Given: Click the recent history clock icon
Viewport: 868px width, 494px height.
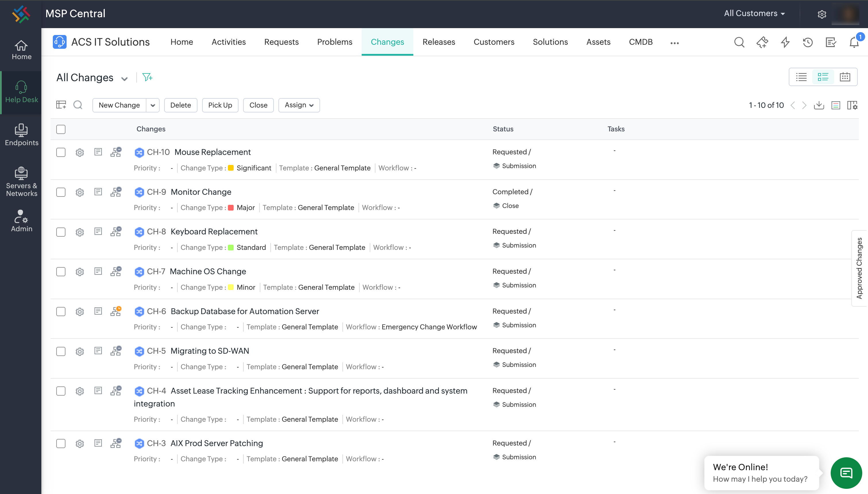Looking at the screenshot, I should click(x=808, y=42).
